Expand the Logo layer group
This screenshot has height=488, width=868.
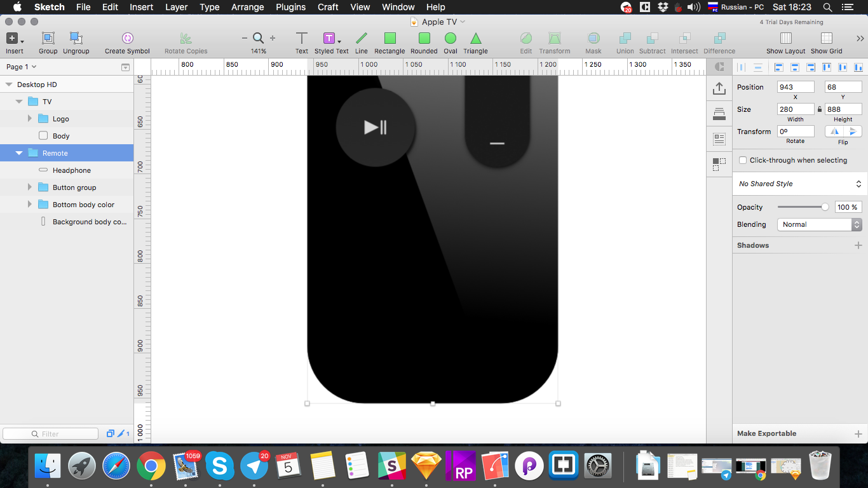click(30, 119)
